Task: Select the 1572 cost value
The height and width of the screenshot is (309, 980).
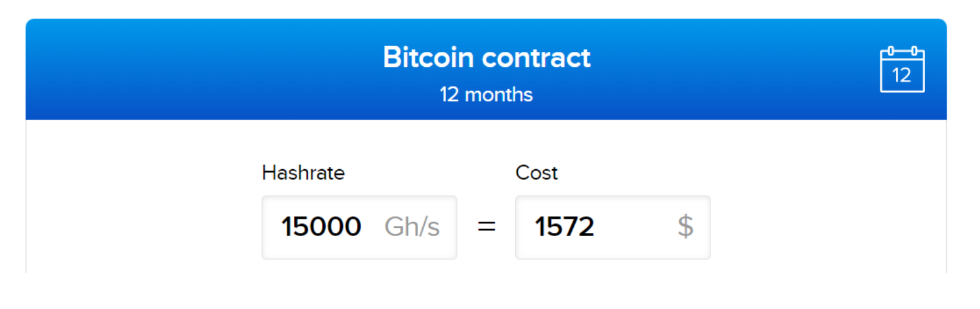Action: [x=564, y=227]
